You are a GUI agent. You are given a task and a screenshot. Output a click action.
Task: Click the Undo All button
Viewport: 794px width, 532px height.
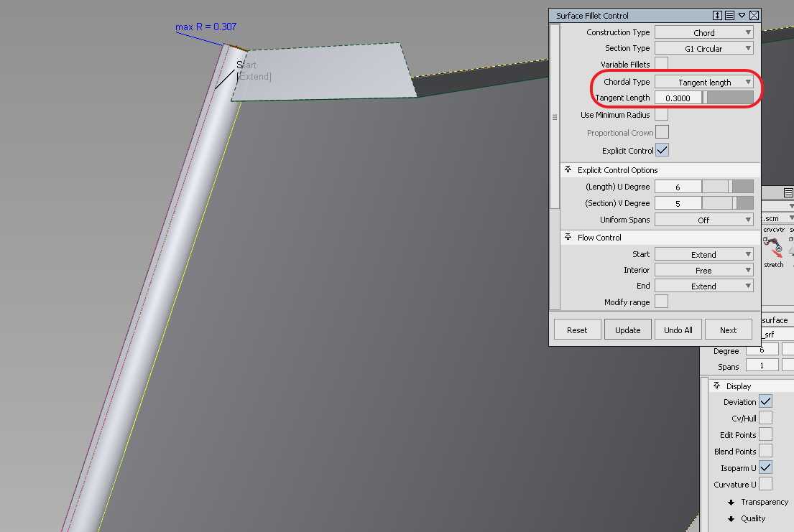tap(678, 329)
